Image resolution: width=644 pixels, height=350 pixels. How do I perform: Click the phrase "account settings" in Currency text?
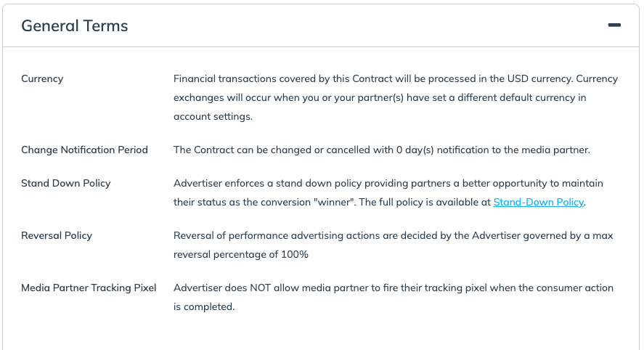[212, 116]
